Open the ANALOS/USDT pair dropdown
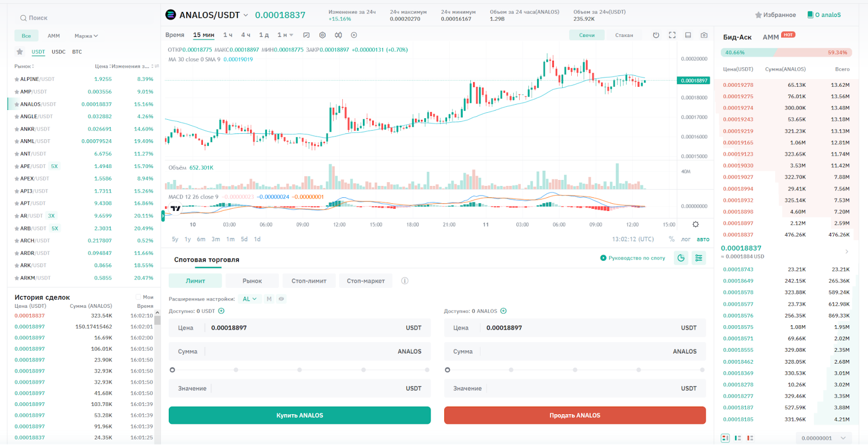 246,15
